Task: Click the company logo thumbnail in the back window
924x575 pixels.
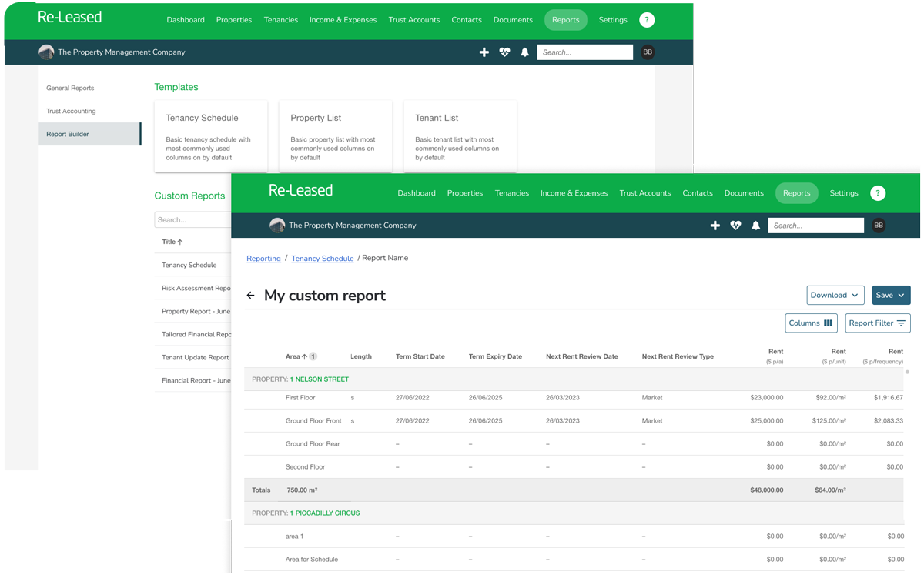Action: coord(46,52)
